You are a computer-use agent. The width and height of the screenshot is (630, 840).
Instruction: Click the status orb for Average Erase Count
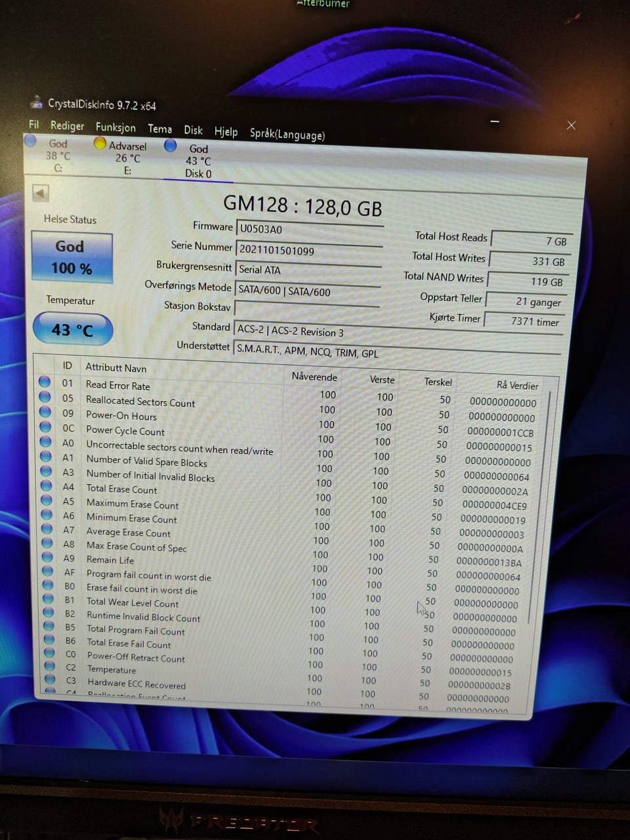click(47, 528)
